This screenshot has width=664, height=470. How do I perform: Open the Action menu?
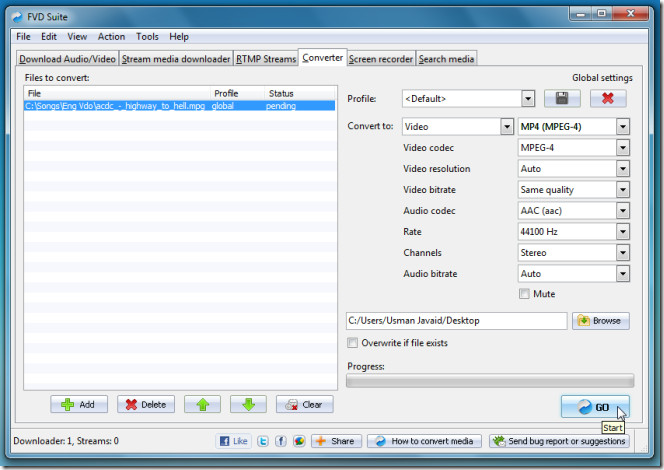tap(111, 37)
